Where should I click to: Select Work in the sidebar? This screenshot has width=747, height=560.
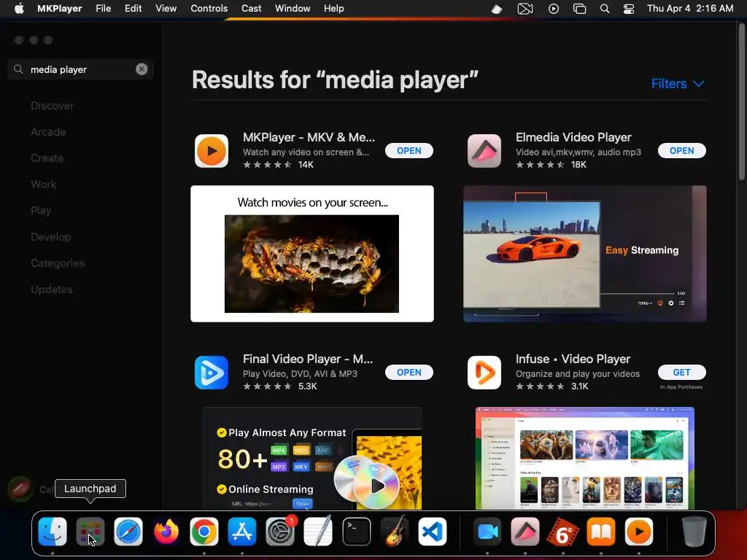point(43,184)
